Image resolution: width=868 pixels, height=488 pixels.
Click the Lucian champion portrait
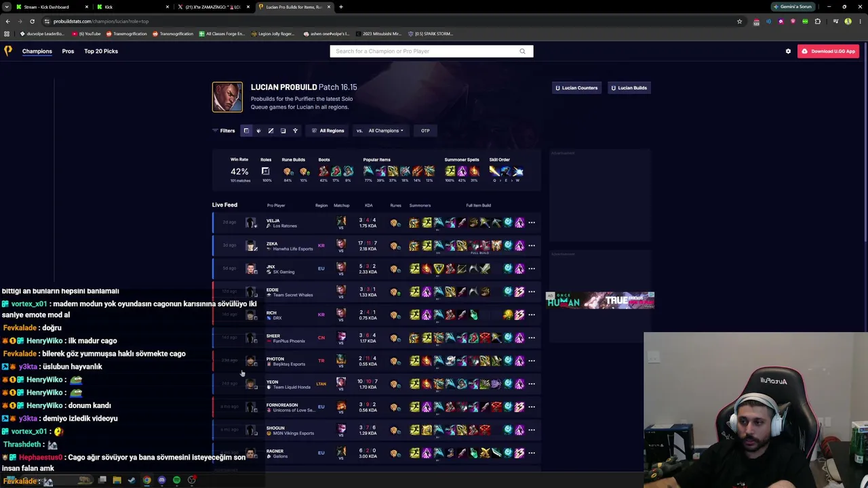[x=227, y=97]
